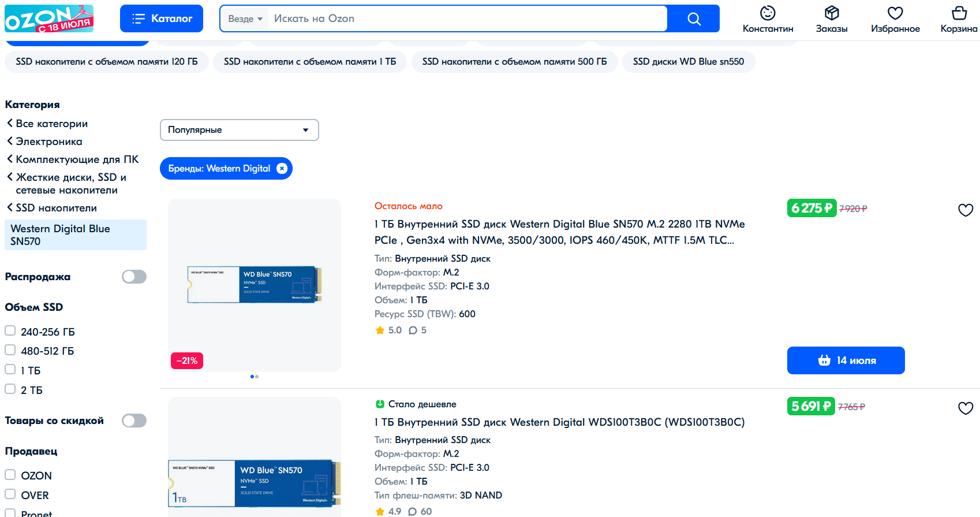Open the Заказы orders icon

pos(832,20)
